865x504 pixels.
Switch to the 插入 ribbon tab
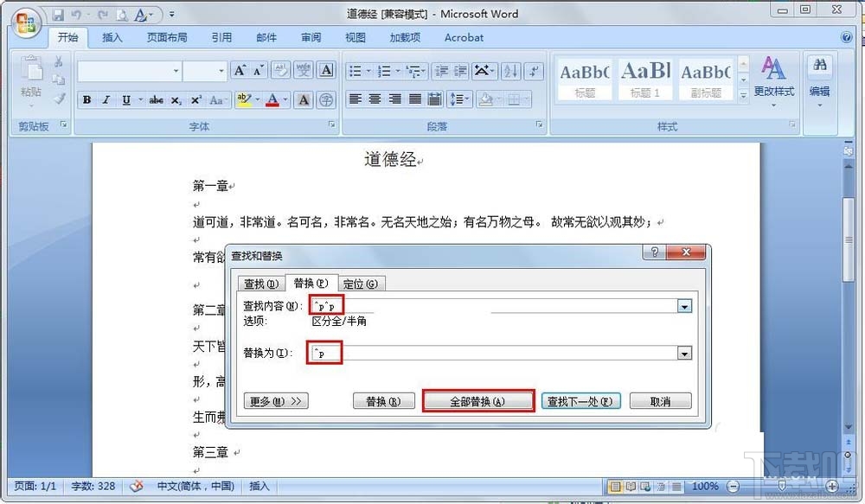[x=112, y=37]
